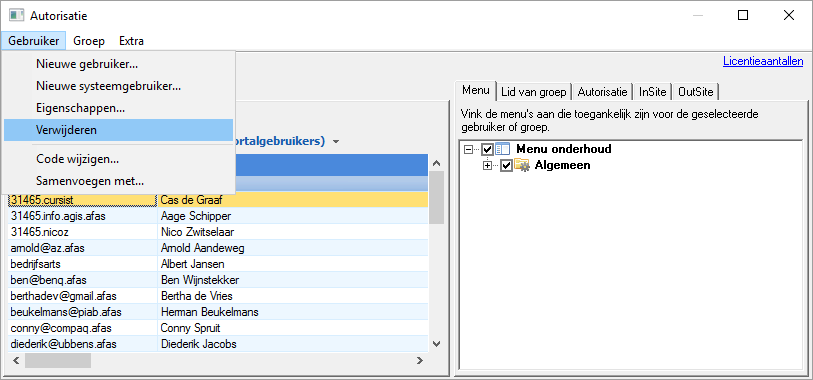Click the Ben Wijnstekker name cell

293,280
